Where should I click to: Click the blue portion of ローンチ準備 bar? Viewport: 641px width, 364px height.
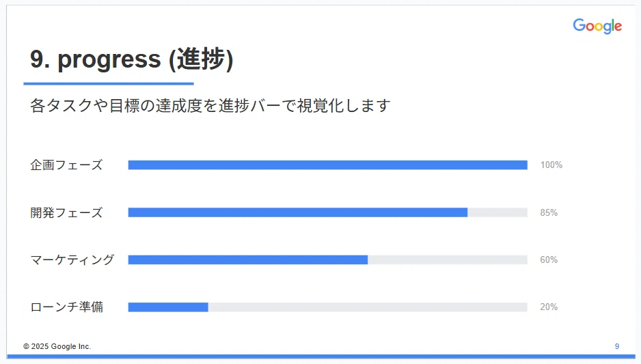[168, 307]
